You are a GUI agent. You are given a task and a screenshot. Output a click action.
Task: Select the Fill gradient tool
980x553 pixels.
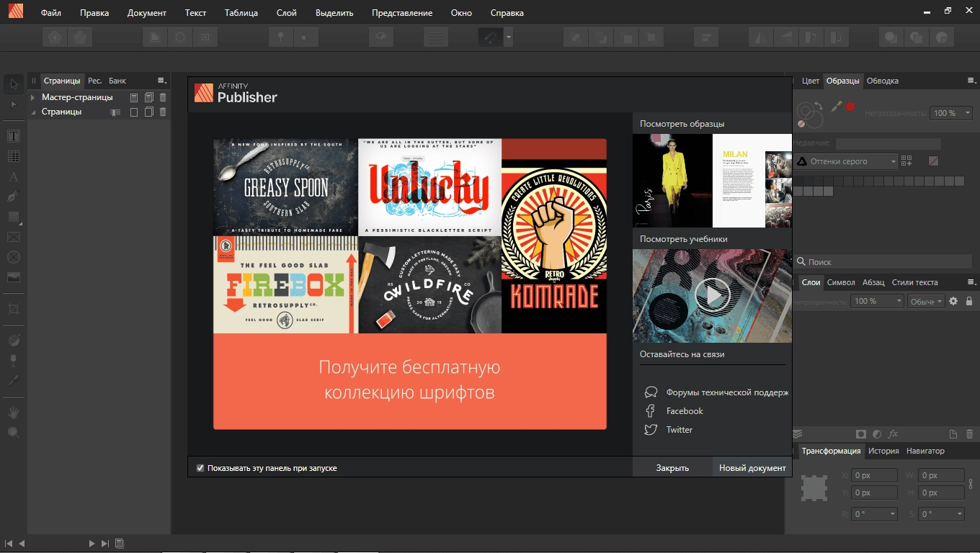point(14,341)
